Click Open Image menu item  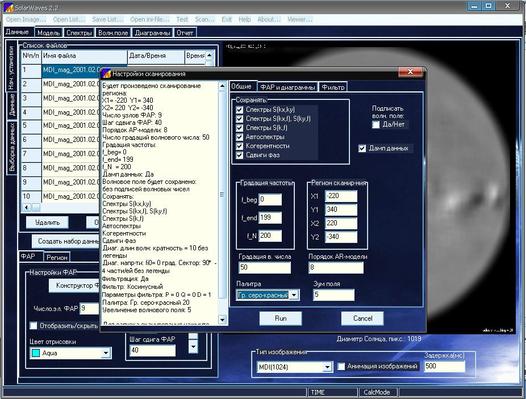[26, 19]
